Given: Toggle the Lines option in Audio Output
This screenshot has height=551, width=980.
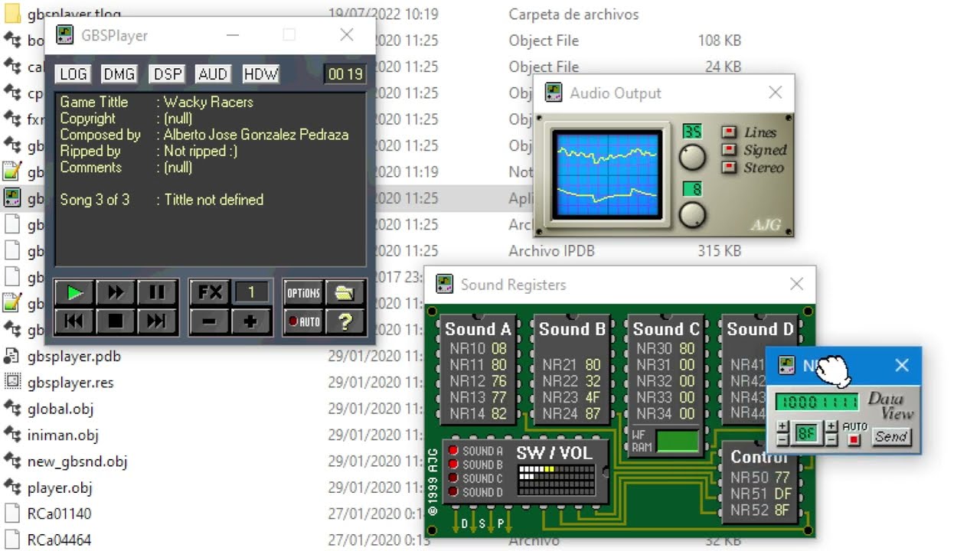Looking at the screenshot, I should (x=730, y=132).
